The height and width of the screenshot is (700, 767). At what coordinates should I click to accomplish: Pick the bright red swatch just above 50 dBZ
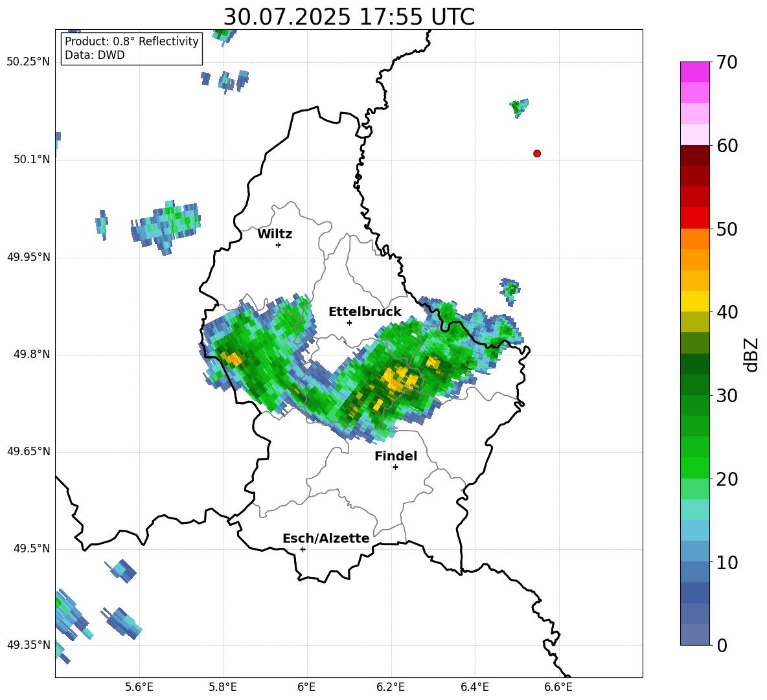click(x=694, y=218)
